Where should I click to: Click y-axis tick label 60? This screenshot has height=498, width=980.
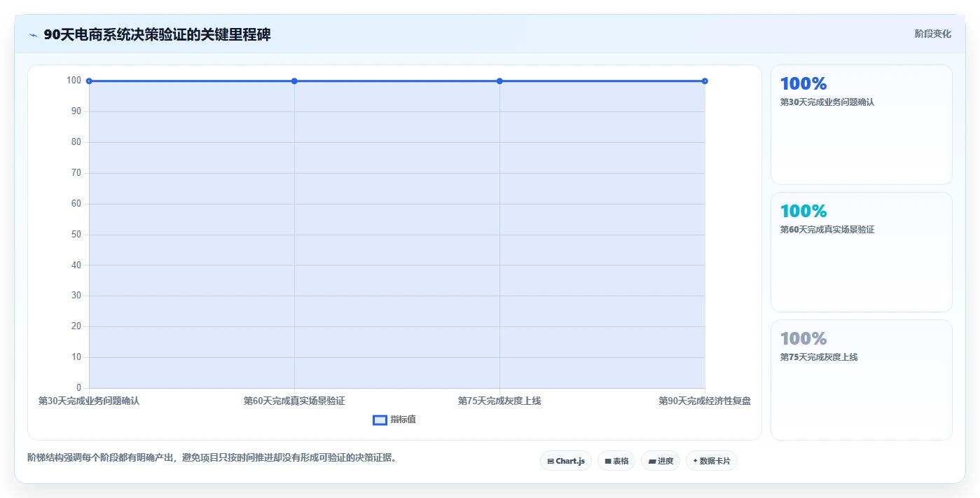point(76,204)
